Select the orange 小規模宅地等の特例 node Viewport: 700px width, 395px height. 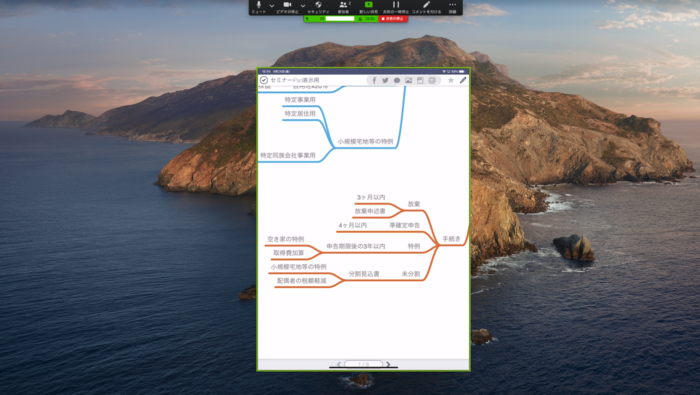[x=298, y=267]
